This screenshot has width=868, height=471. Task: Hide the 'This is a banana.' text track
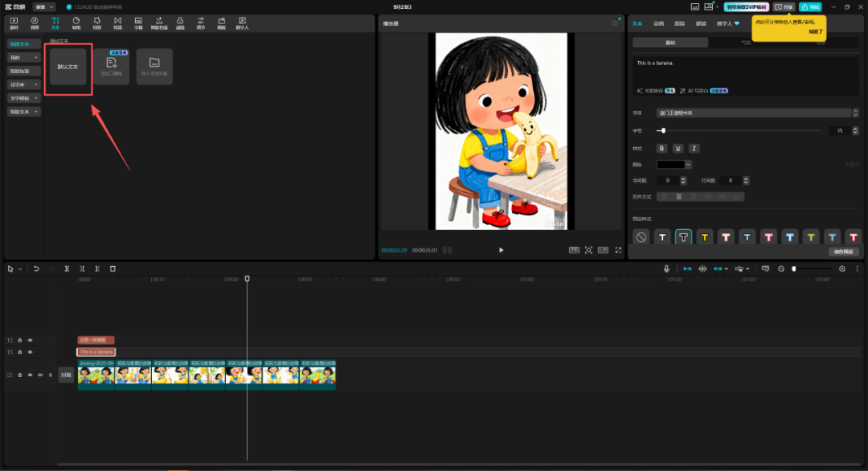click(x=30, y=352)
